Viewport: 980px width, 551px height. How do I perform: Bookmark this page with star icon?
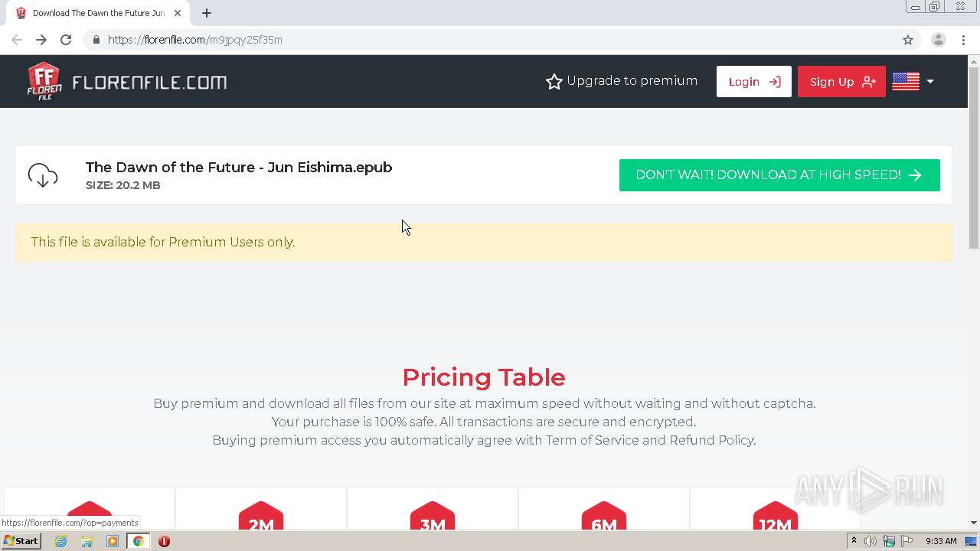(x=908, y=40)
